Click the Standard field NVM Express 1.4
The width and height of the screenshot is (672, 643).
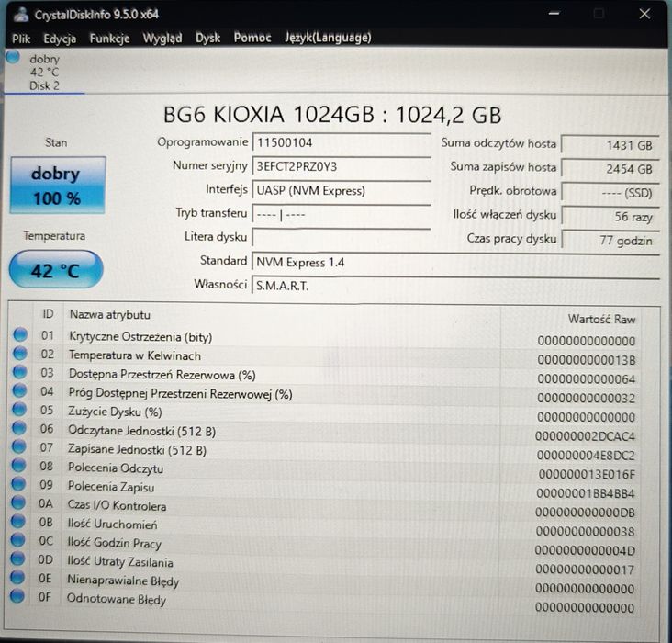coord(455,262)
